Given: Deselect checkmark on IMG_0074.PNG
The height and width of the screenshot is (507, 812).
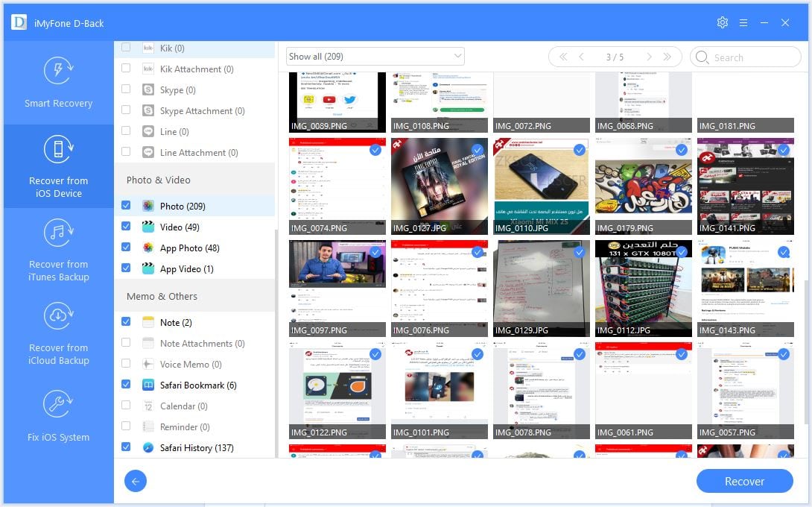Looking at the screenshot, I should tap(375, 151).
